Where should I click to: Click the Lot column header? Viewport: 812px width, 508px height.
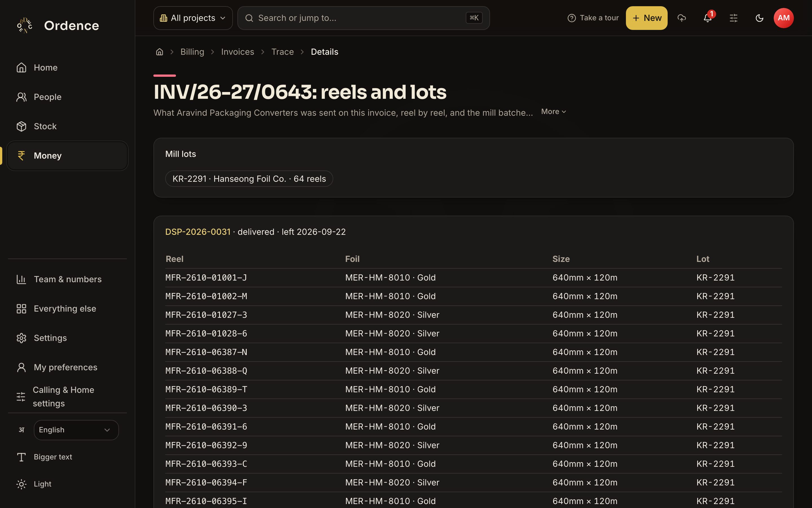pos(703,259)
